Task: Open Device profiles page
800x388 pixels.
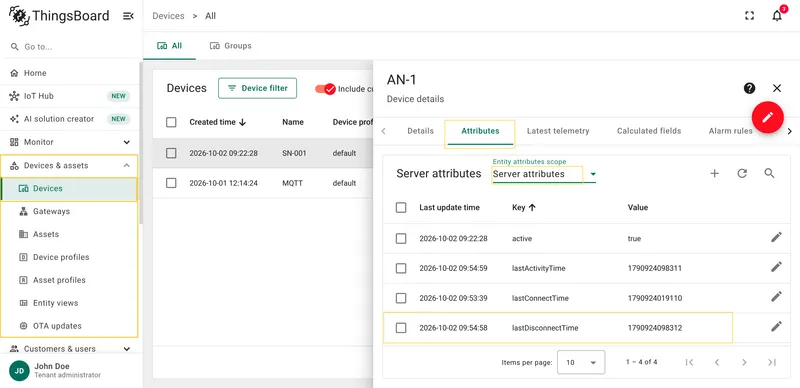Action: [x=69, y=257]
